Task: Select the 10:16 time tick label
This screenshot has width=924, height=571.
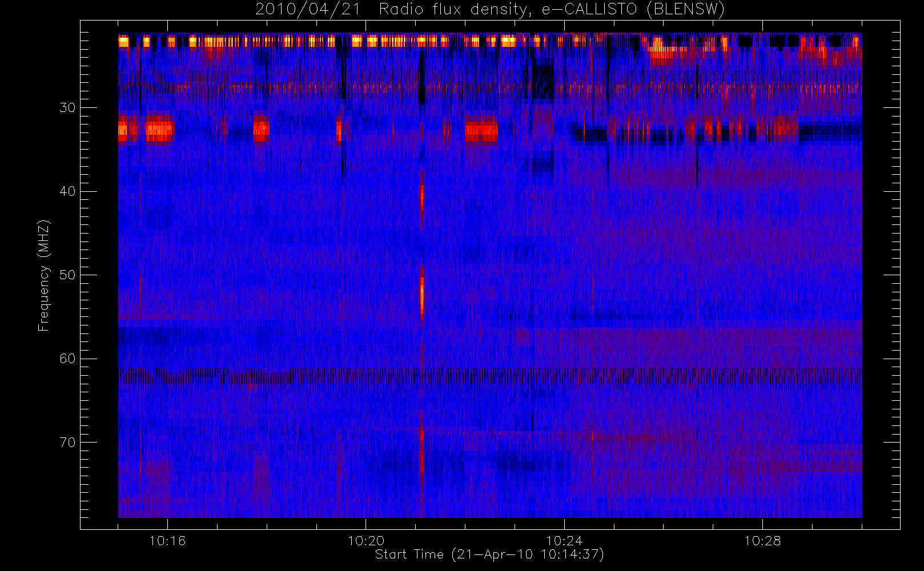Action: (x=167, y=541)
